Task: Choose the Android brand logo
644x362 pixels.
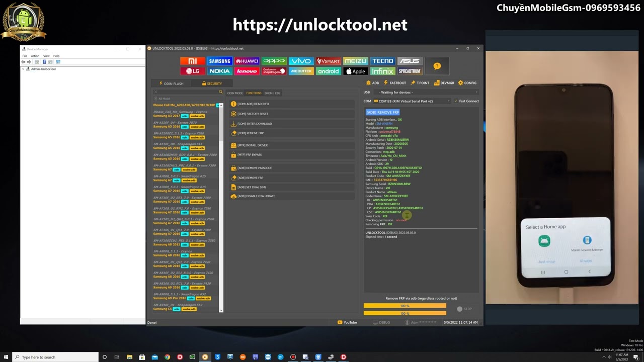Action: 328,71
